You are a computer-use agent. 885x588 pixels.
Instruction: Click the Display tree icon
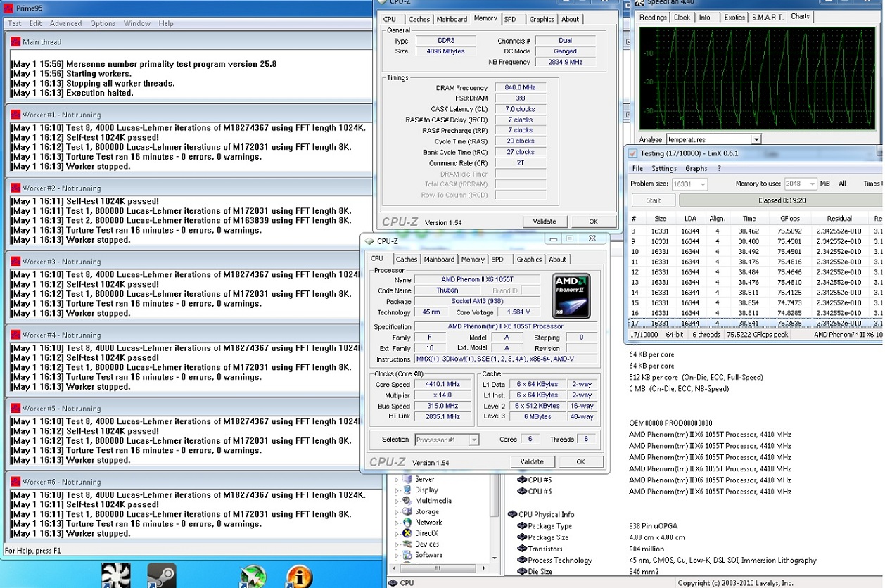[x=408, y=490]
